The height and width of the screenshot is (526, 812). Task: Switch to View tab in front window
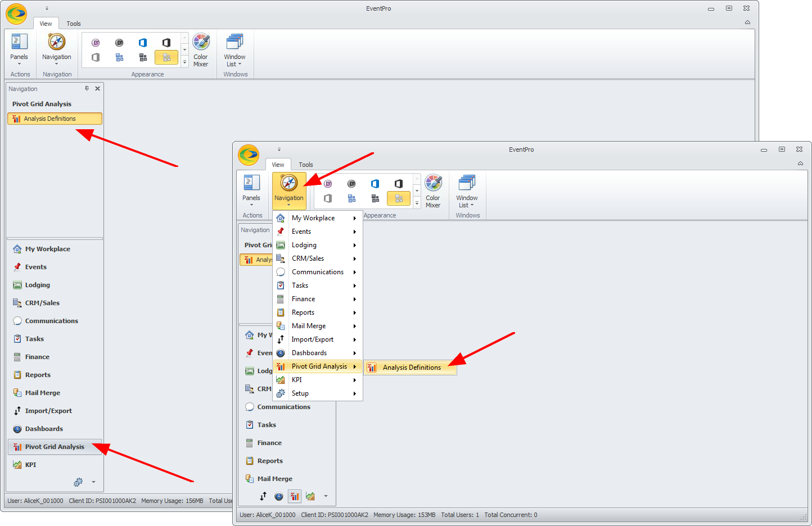point(278,165)
